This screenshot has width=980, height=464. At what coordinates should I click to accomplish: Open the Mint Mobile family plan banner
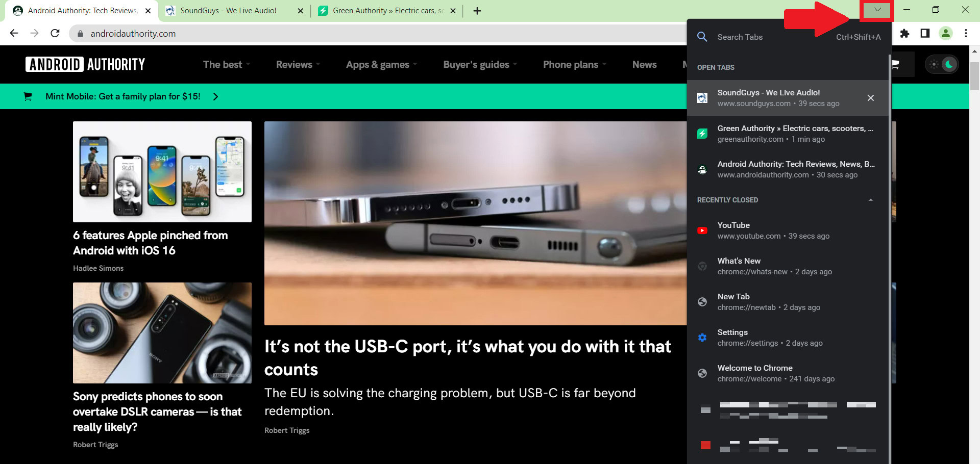pyautogui.click(x=122, y=96)
